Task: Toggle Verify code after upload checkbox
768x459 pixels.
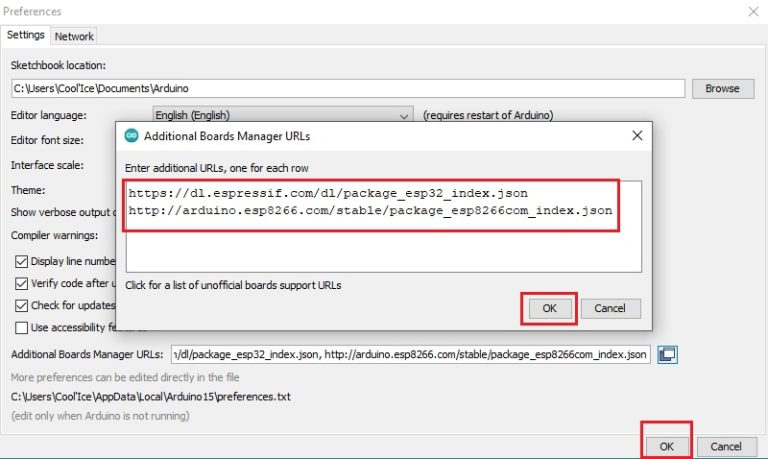Action: point(22,283)
